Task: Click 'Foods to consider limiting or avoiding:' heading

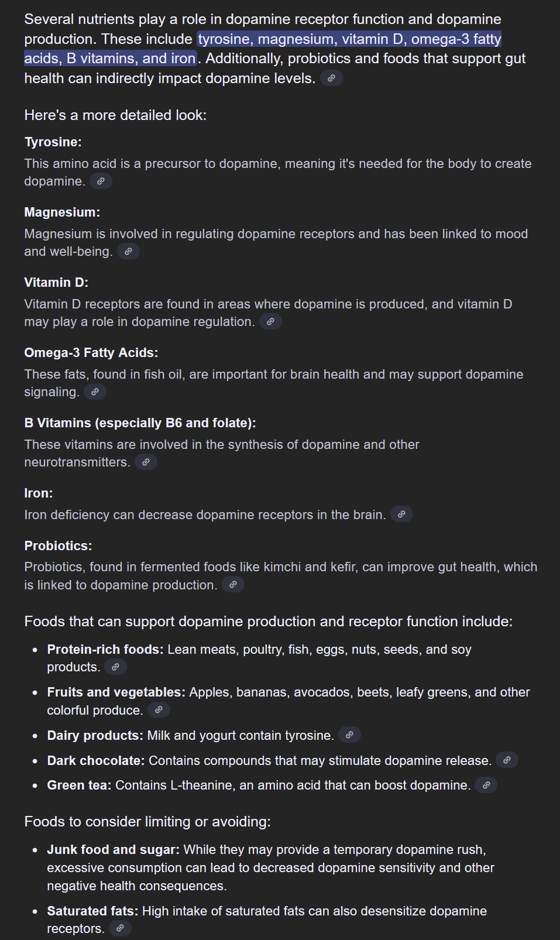Action: [147, 822]
